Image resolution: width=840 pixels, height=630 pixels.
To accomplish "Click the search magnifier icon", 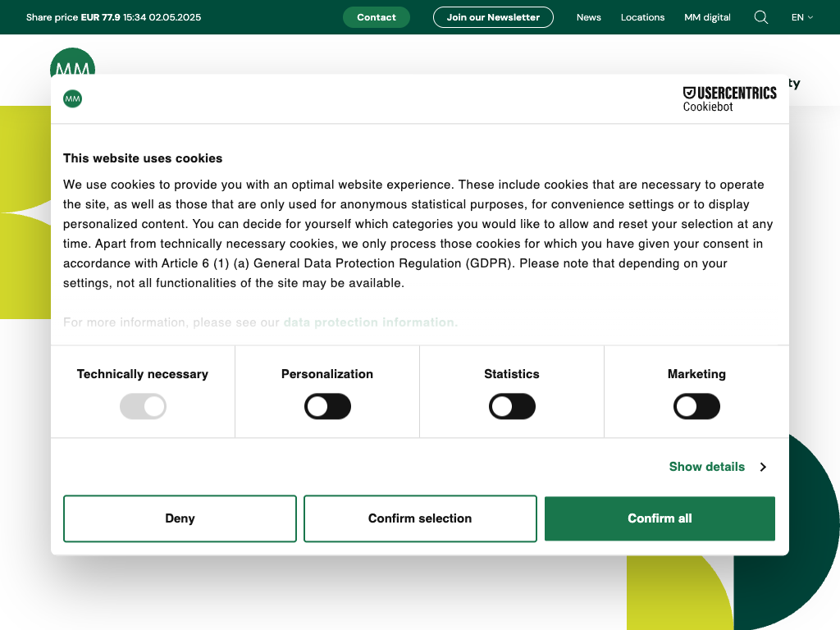I will (x=761, y=17).
